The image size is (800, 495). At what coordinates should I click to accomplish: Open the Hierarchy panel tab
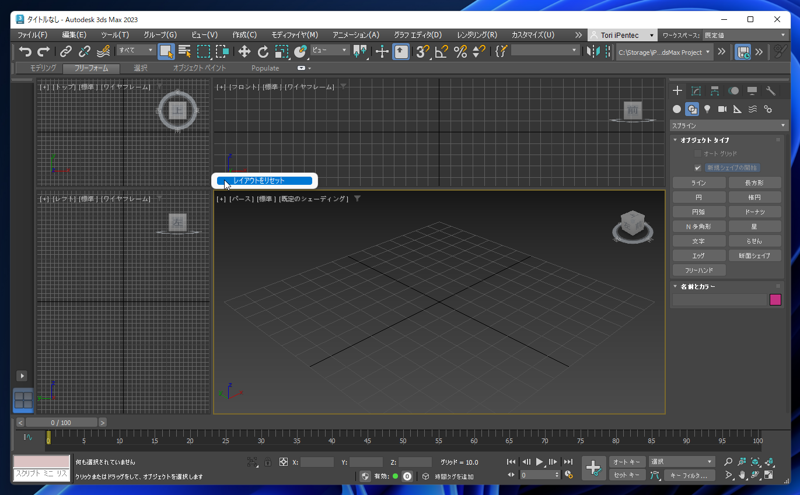714,91
